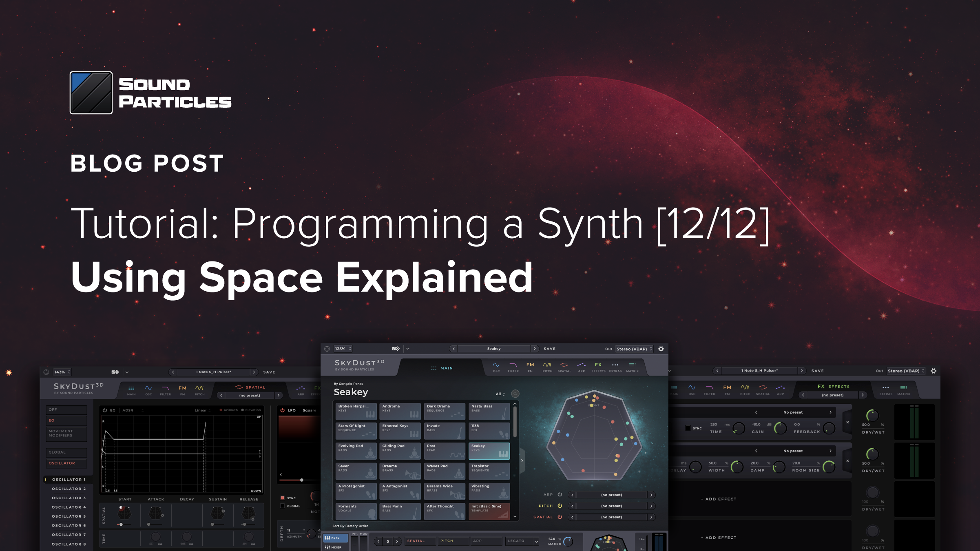The width and height of the screenshot is (980, 551).
Task: Select GLOBAL button in left window
Action: tap(66, 452)
